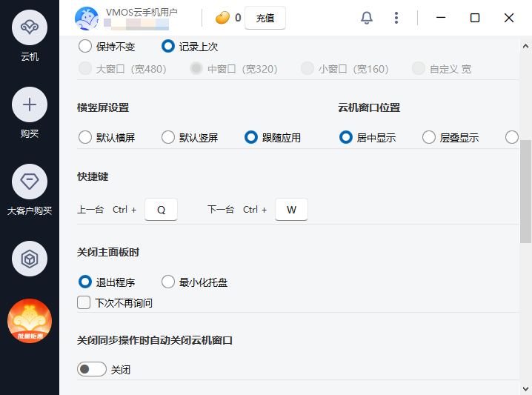Click the 快捷键 heading

pos(93,176)
